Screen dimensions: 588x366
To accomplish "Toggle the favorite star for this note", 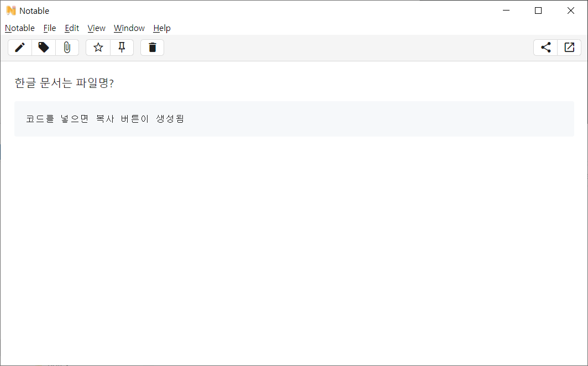I will point(98,48).
